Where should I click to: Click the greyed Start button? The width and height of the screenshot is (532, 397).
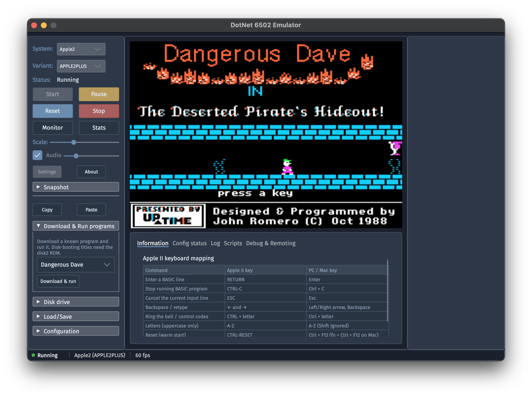point(53,94)
